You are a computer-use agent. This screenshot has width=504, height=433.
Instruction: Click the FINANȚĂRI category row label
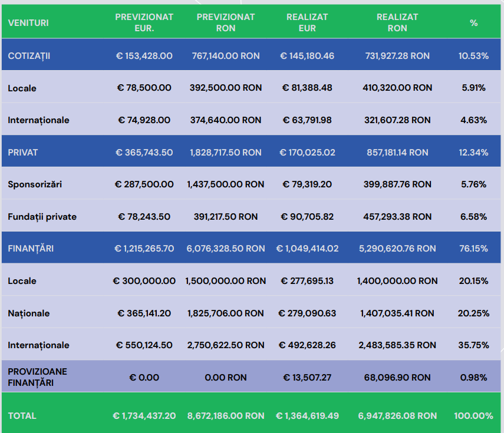pyautogui.click(x=31, y=249)
